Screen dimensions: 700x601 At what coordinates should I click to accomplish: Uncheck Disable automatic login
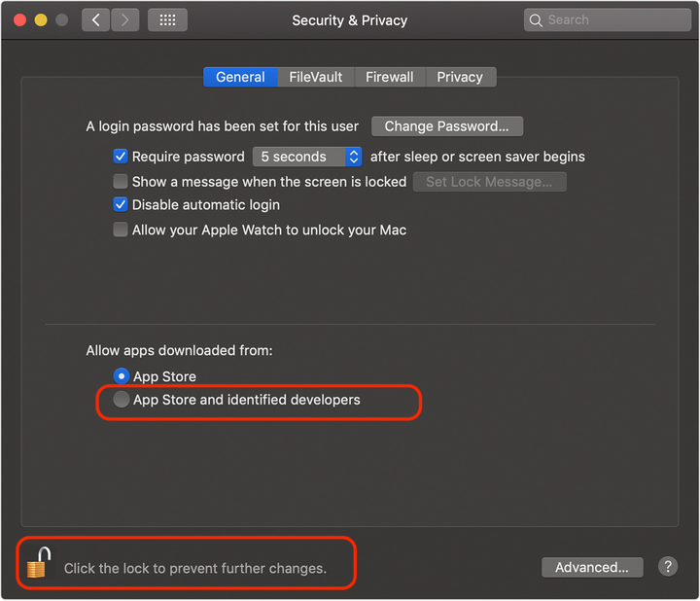[121, 205]
